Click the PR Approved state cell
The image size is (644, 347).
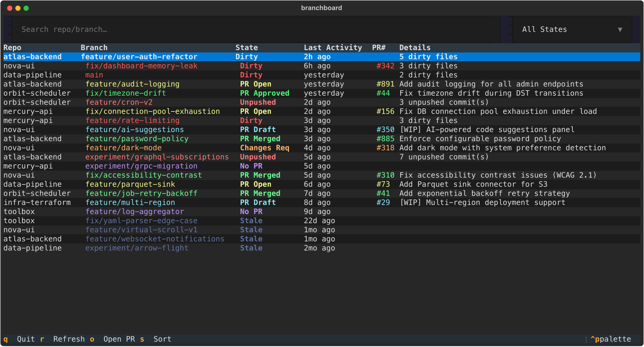point(264,93)
